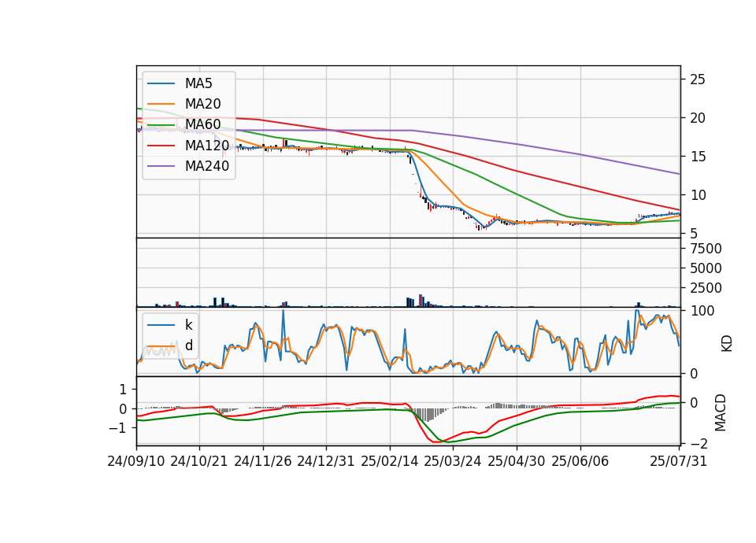Click the 24/10/21 date axis label
Screen dimensions: 756x543
tap(199, 461)
